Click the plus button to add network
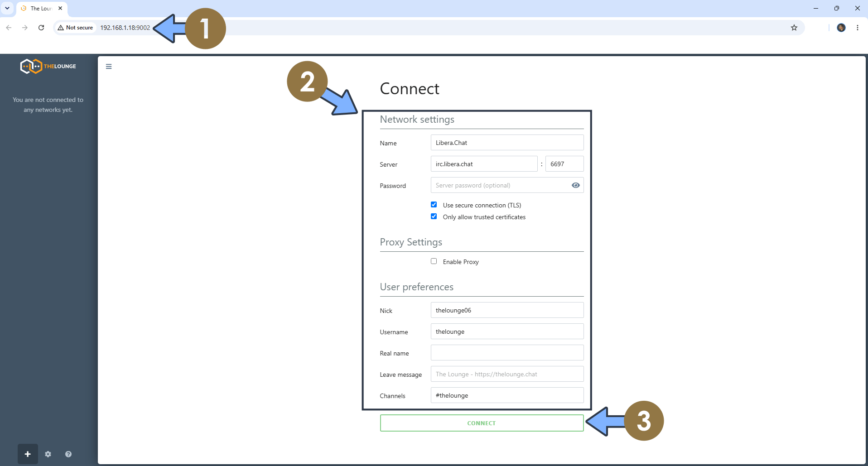 coord(28,454)
